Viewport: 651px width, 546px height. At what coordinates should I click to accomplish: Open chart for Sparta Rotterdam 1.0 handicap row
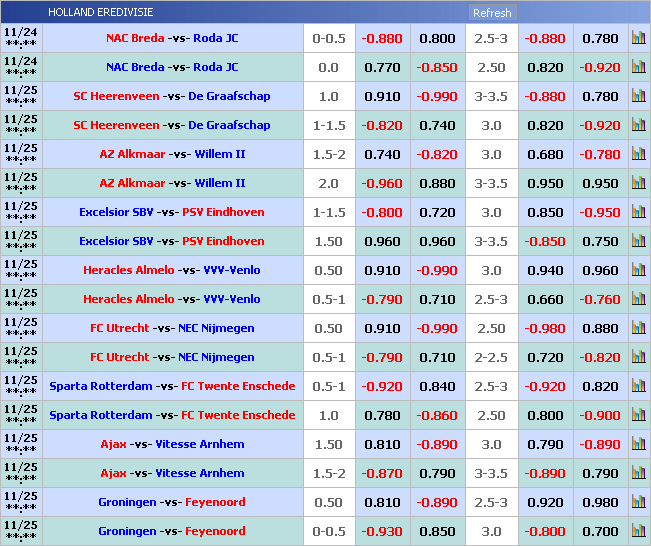(x=638, y=415)
